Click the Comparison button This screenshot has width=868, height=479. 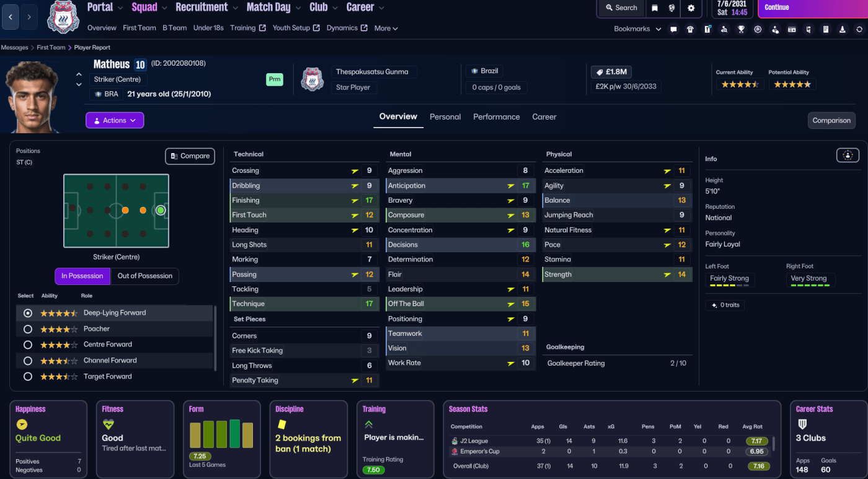click(831, 120)
